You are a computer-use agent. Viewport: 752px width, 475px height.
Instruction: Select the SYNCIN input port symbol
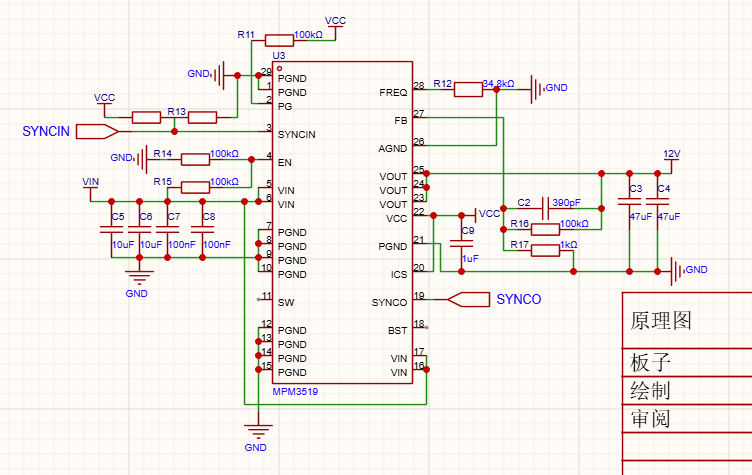[96, 131]
